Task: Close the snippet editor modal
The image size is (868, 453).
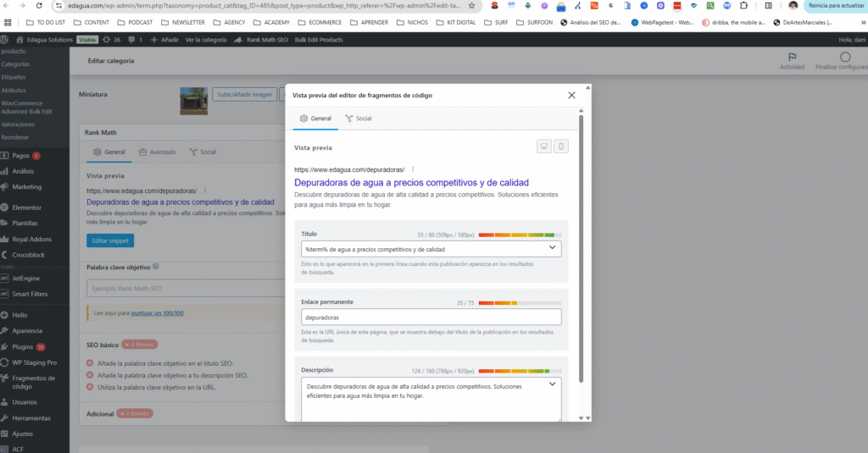Action: pyautogui.click(x=571, y=96)
